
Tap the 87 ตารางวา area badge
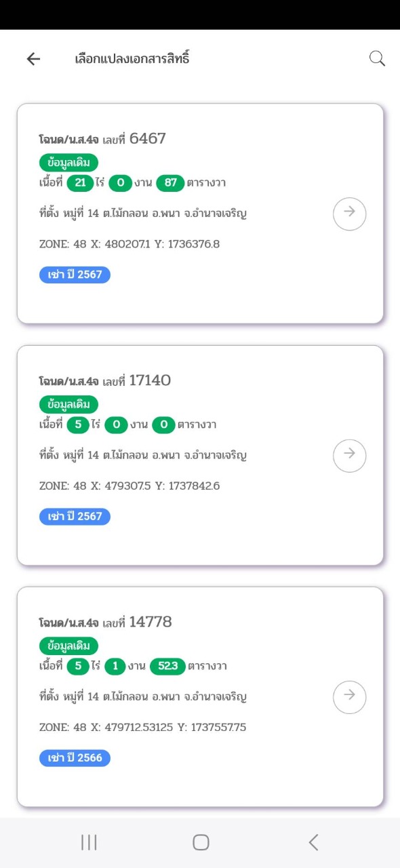(x=170, y=183)
